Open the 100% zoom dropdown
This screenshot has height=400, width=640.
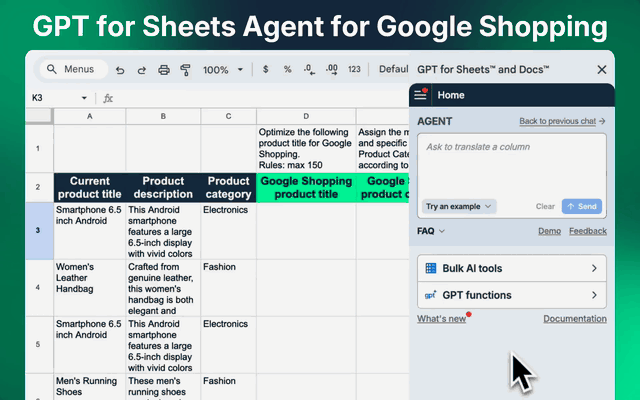tap(223, 70)
